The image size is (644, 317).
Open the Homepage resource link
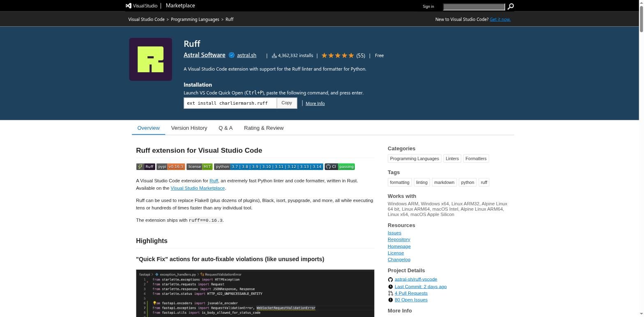click(399, 246)
